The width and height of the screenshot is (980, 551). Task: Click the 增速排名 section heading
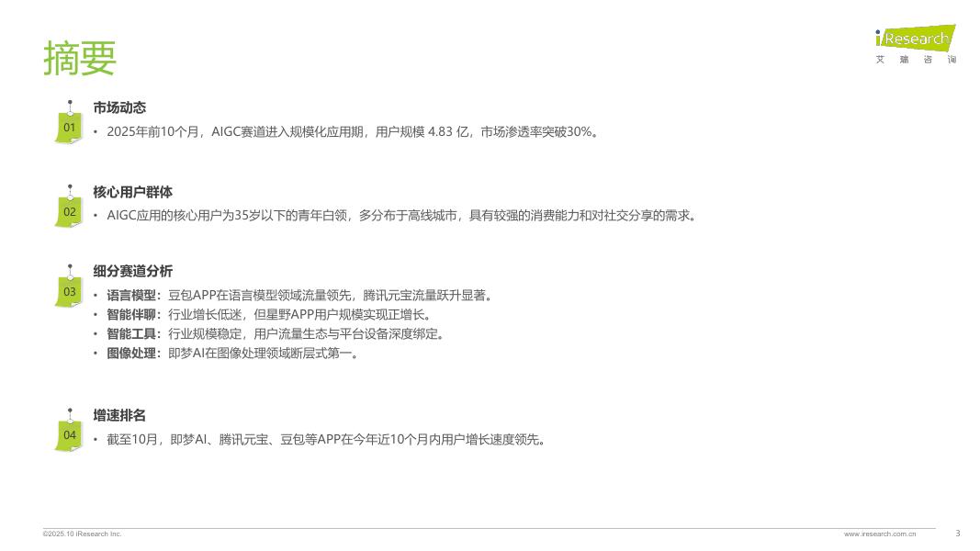(x=119, y=415)
